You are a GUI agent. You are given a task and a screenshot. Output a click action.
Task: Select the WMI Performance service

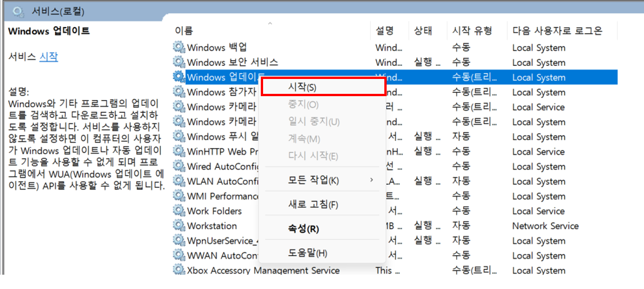click(x=222, y=196)
